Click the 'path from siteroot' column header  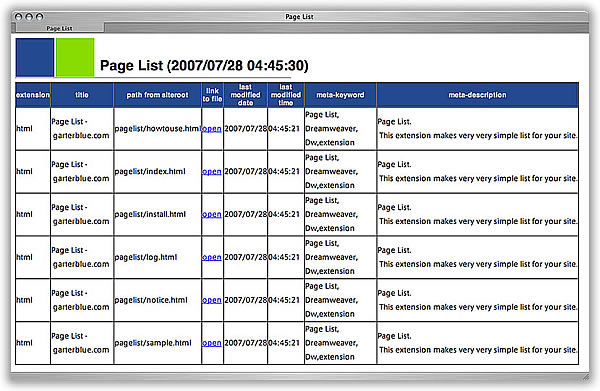point(157,95)
